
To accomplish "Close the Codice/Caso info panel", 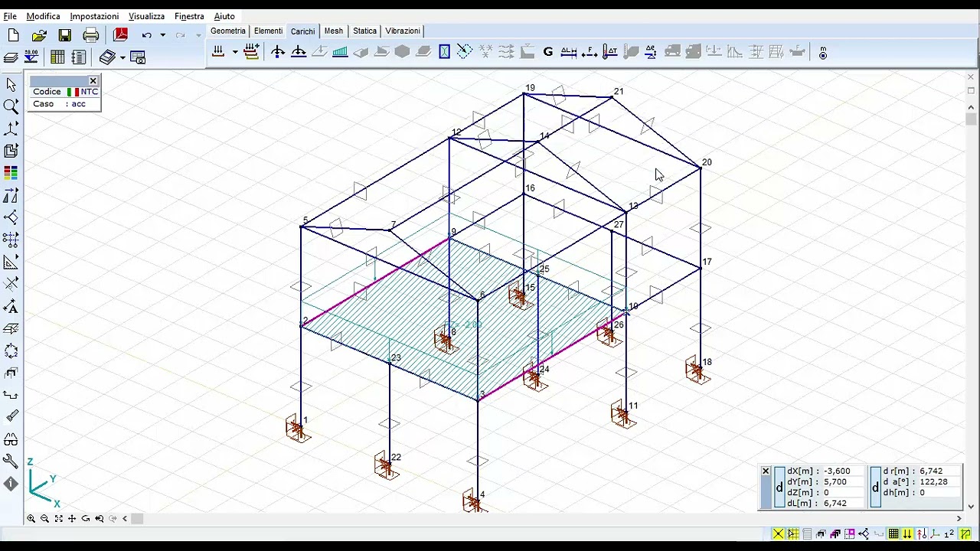I will 93,80.
